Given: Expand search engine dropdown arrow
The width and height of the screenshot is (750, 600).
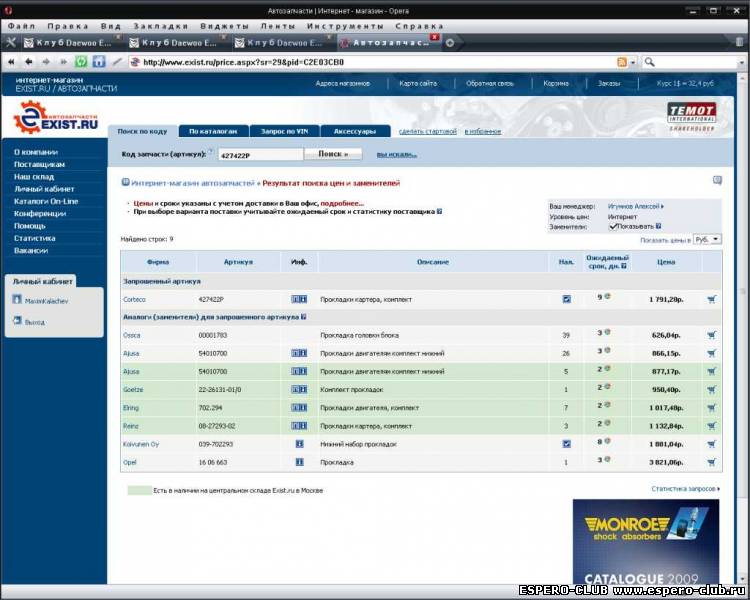Looking at the screenshot, I should 742,63.
